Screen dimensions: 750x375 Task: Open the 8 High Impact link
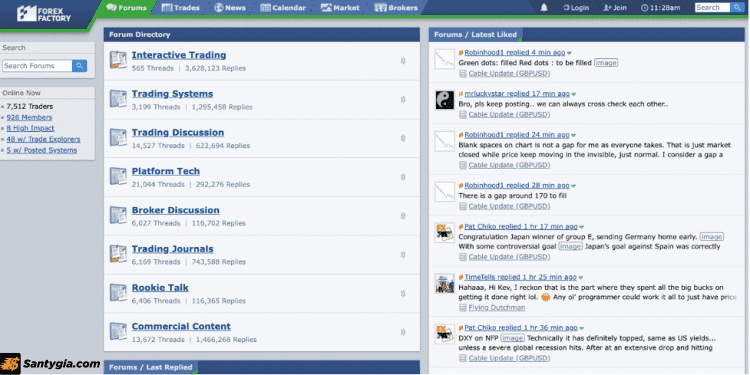pos(30,128)
